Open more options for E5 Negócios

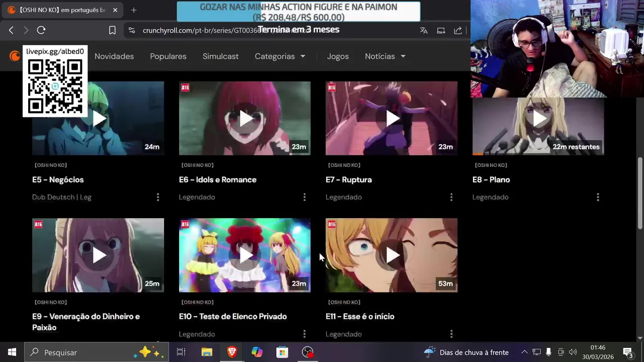click(157, 197)
